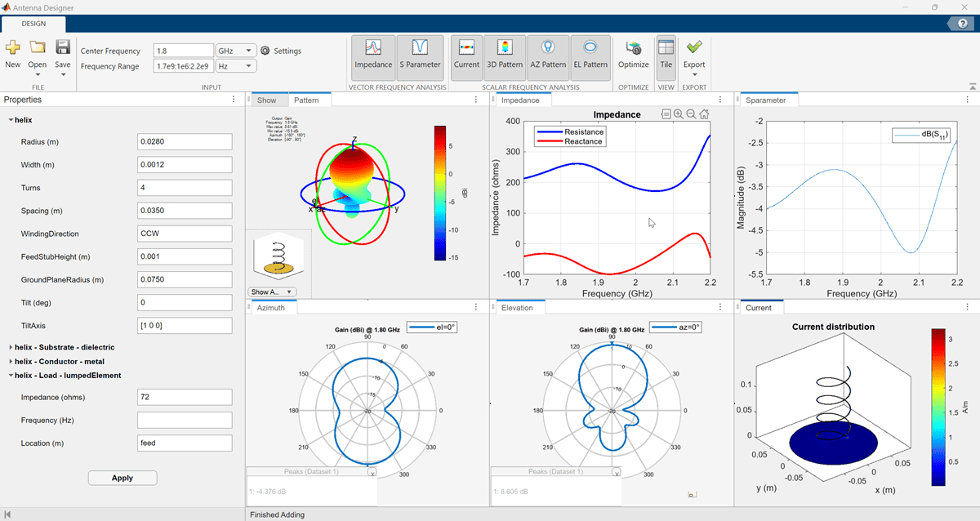Open the Show A... antenna dropdown button
980x521 pixels.
point(272,292)
